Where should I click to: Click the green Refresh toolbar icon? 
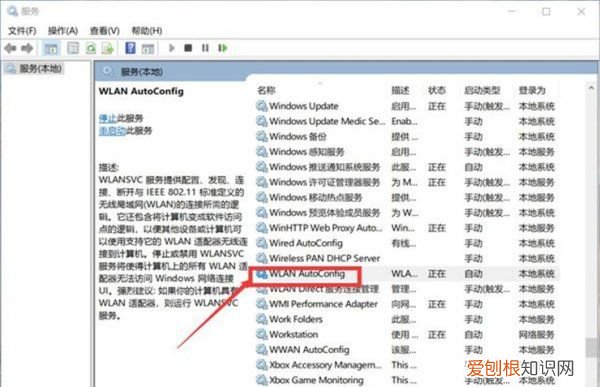[91, 48]
